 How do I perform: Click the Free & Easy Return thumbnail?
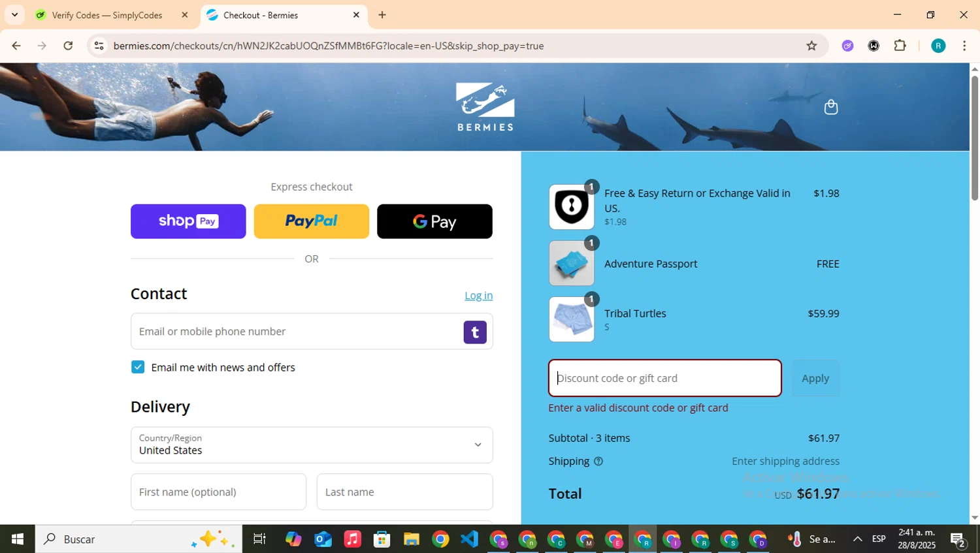[x=572, y=207]
